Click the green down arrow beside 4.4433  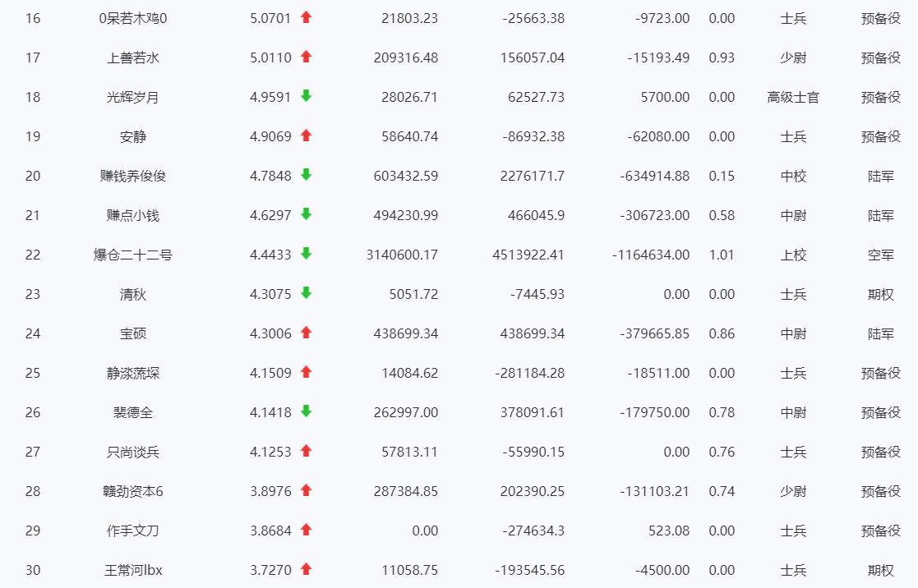pyautogui.click(x=306, y=254)
